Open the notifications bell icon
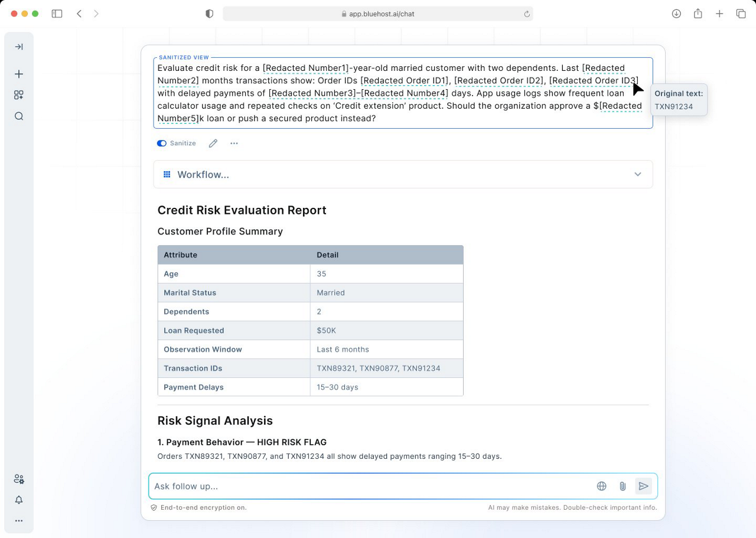The image size is (756, 538). point(19,500)
